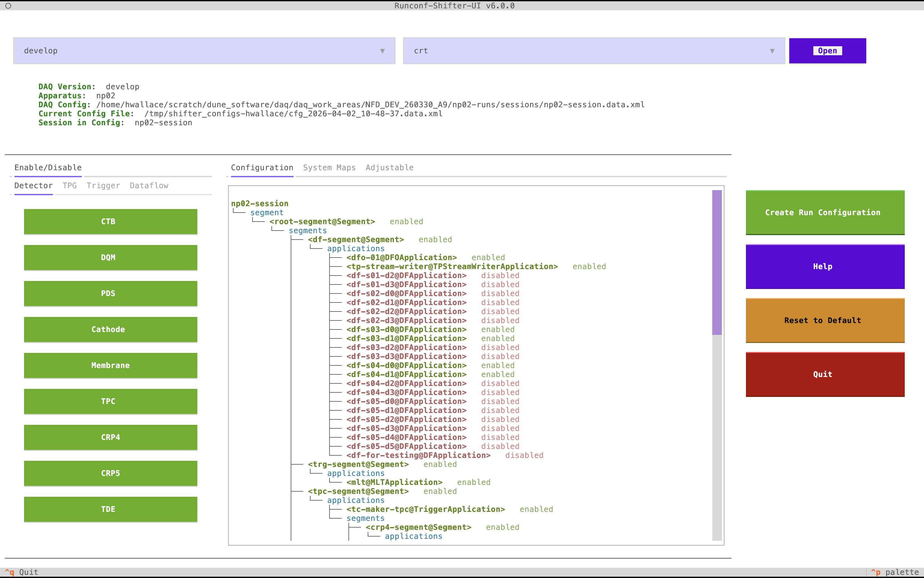The image size is (924, 578).
Task: Select the Enable/Disable tab
Action: [x=48, y=167]
